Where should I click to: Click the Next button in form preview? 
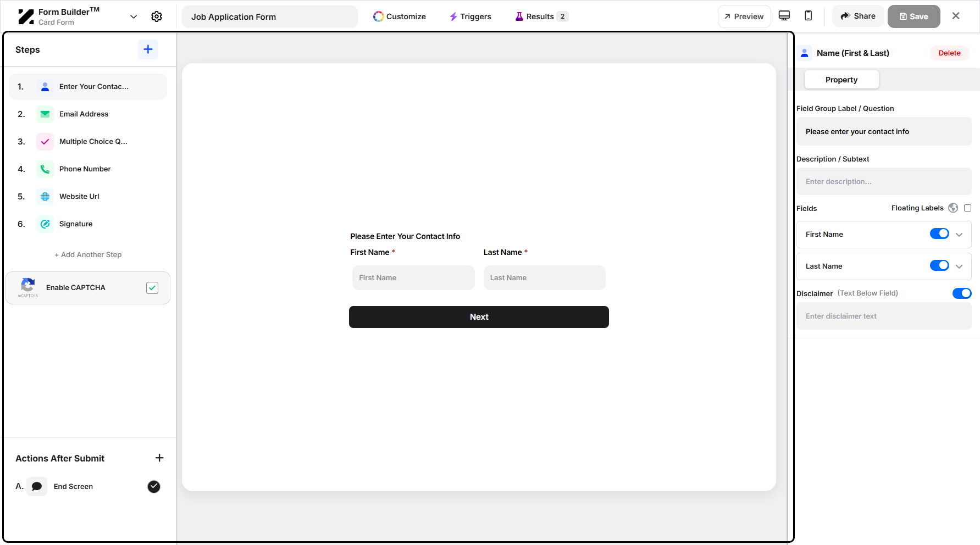point(479,317)
